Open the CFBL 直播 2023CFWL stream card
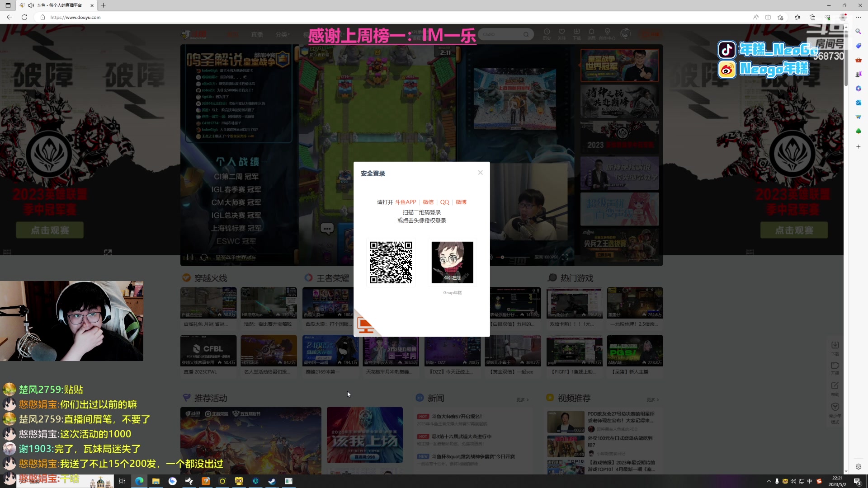 (208, 355)
